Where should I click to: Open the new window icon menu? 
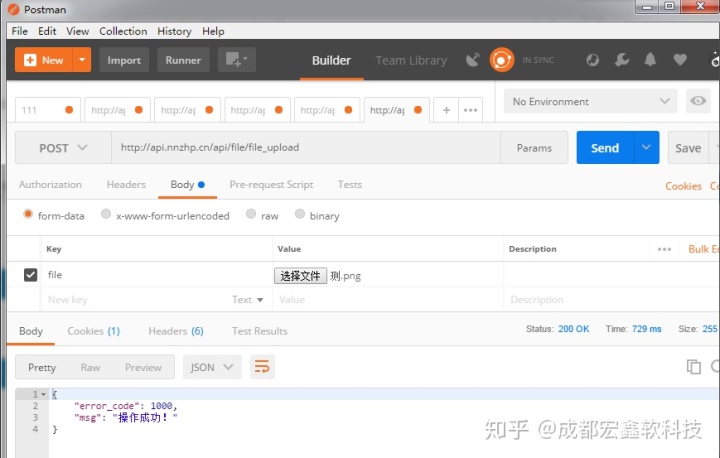tap(236, 60)
